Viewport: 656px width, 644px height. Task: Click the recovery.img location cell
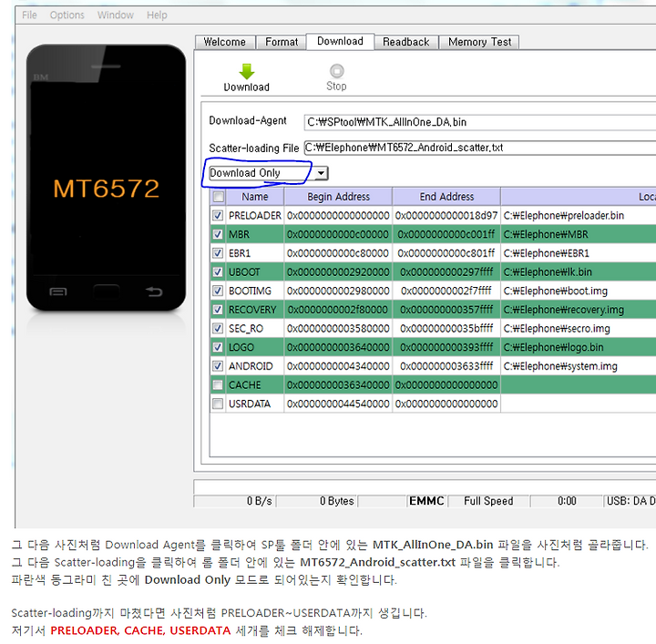click(x=579, y=310)
